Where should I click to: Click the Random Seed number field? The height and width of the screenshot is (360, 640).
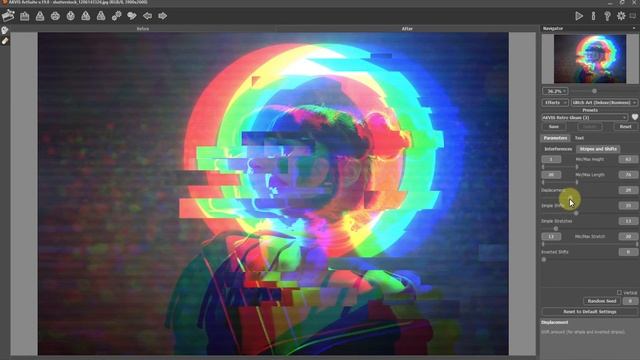point(630,301)
